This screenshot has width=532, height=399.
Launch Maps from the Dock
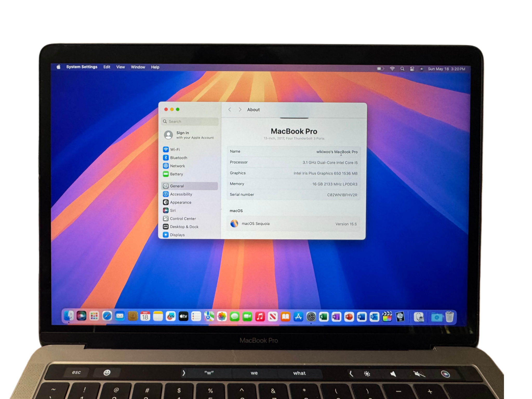[209, 316]
